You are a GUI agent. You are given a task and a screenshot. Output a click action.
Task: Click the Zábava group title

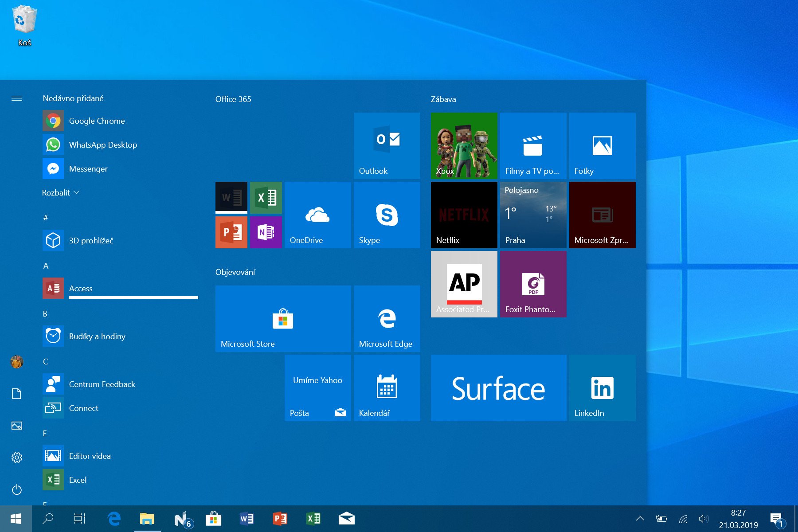click(443, 99)
